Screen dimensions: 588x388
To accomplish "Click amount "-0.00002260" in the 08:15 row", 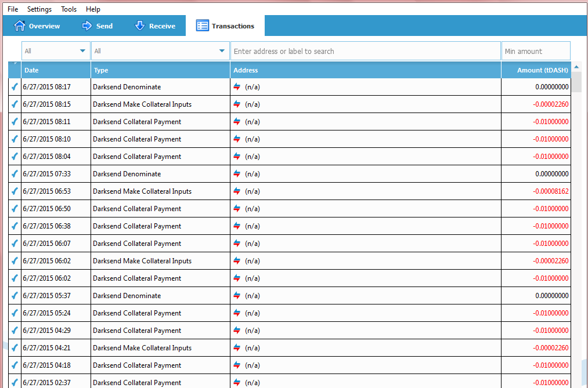I will 550,104.
